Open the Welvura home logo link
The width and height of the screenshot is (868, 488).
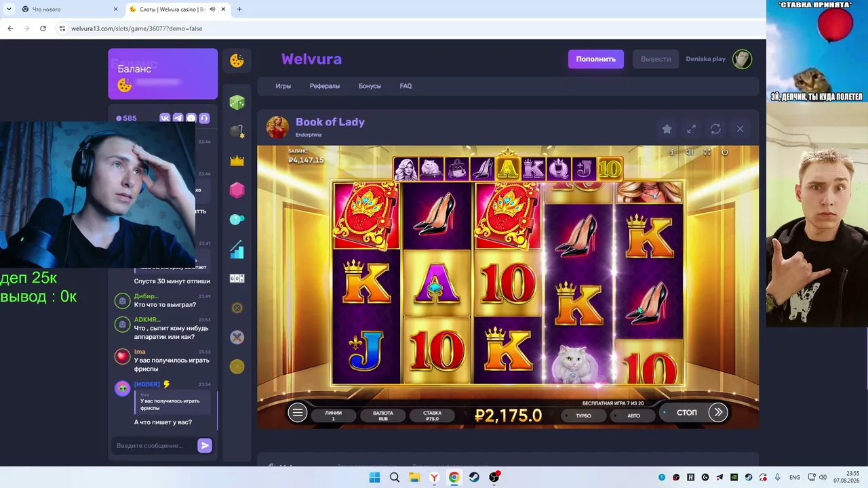311,59
